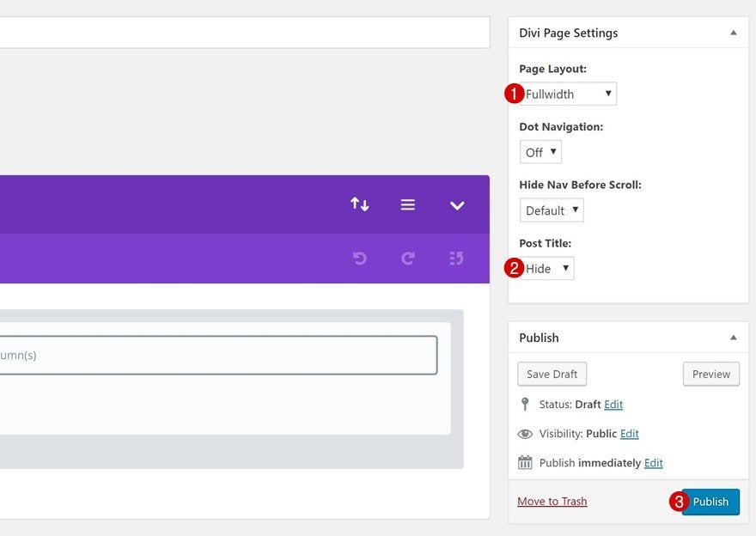Click the undo arrow icon
This screenshot has width=756, height=536.
tap(359, 258)
